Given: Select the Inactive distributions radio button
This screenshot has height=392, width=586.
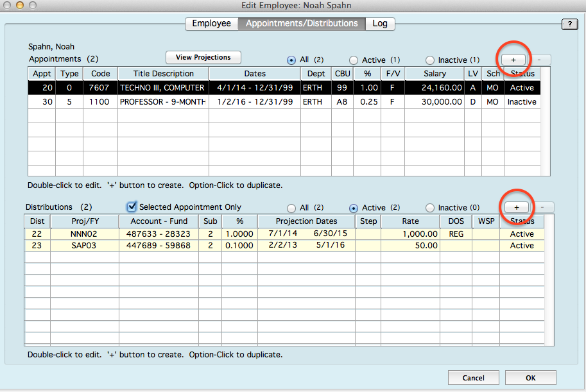Looking at the screenshot, I should pyautogui.click(x=430, y=208).
